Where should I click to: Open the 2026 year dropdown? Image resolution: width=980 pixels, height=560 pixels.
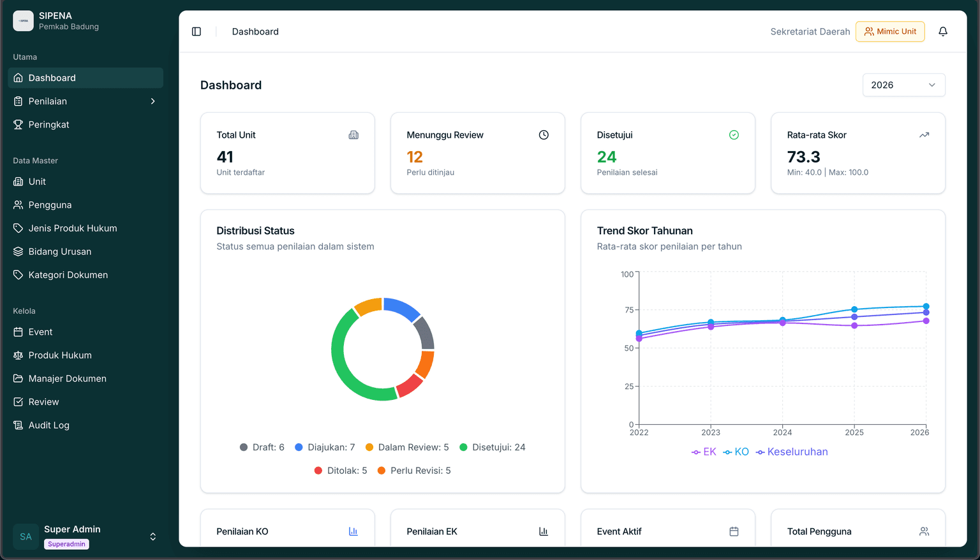tap(903, 85)
